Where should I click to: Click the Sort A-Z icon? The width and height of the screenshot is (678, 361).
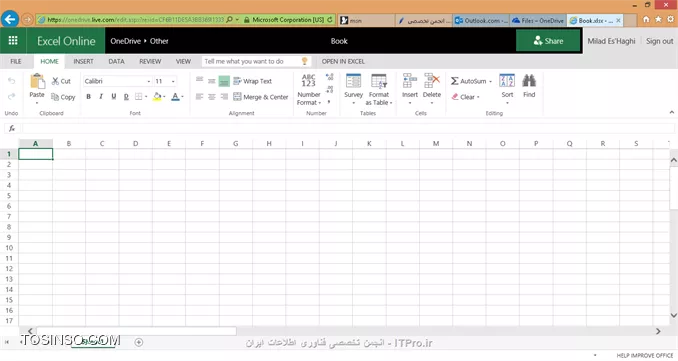click(x=507, y=81)
